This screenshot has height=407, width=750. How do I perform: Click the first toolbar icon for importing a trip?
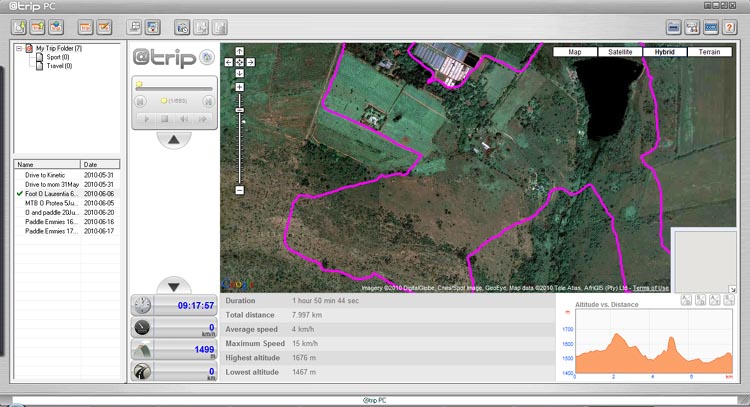point(18,26)
